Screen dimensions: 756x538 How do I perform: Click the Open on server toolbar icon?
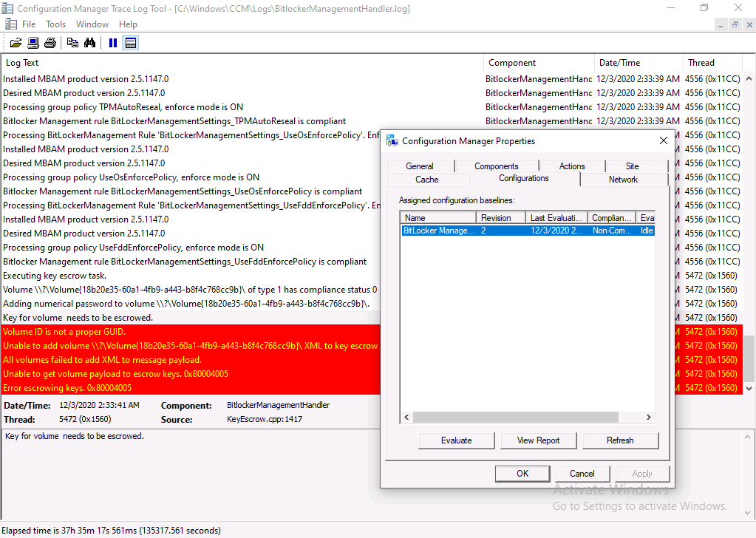pos(33,43)
